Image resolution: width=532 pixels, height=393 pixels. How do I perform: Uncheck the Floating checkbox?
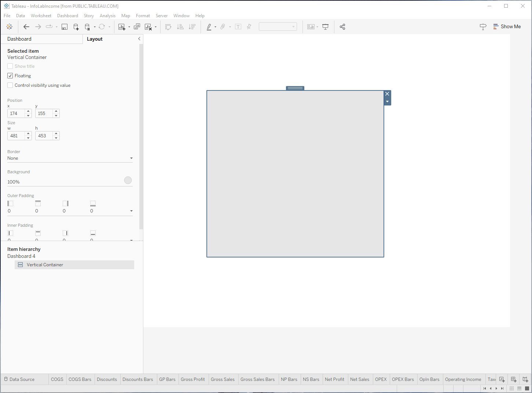10,76
